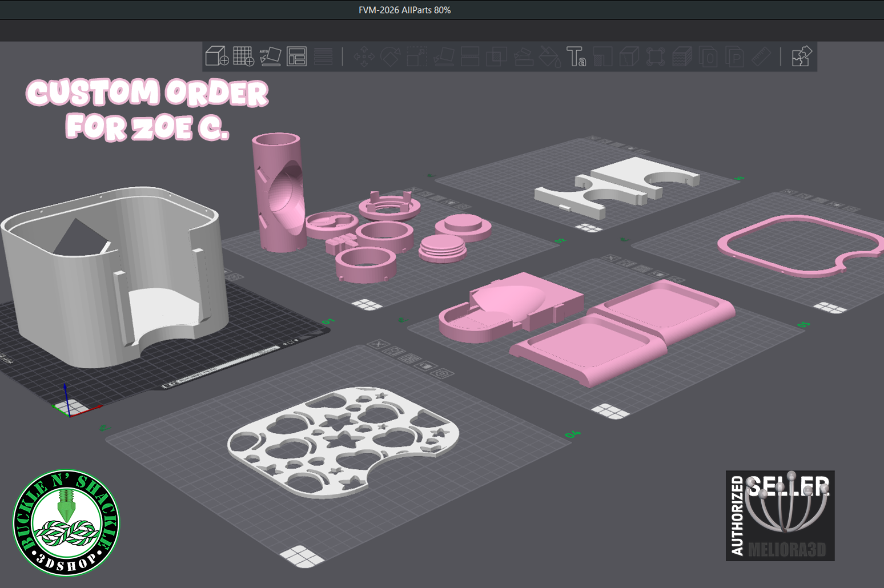Open the Text shape Ta tool
Screen dimensions: 884x588
pyautogui.click(x=576, y=57)
